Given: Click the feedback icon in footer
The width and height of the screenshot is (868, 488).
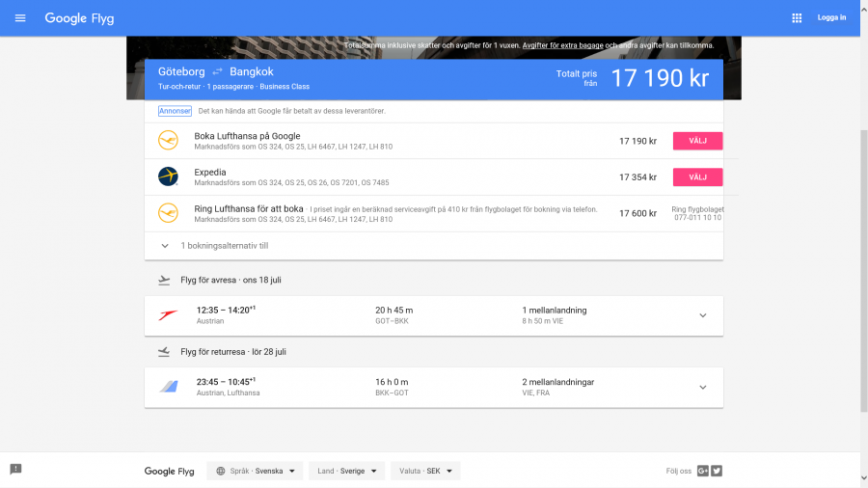Looking at the screenshot, I should pos(15,469).
